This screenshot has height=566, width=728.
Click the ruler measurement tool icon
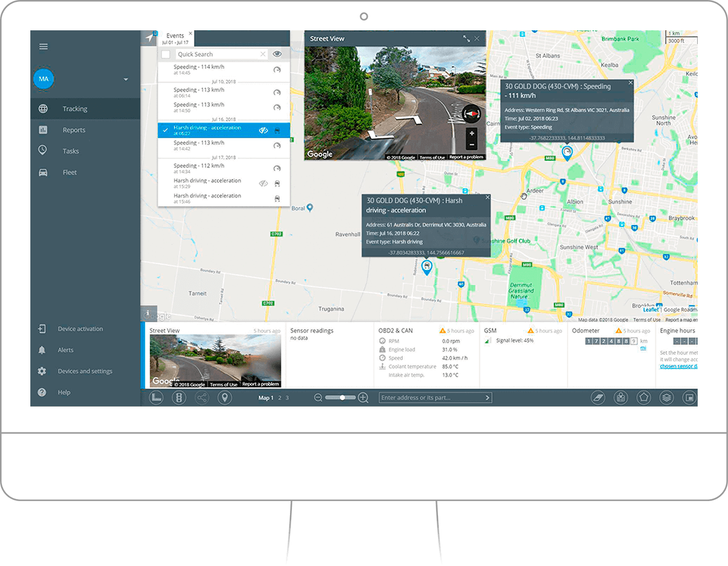tap(157, 398)
